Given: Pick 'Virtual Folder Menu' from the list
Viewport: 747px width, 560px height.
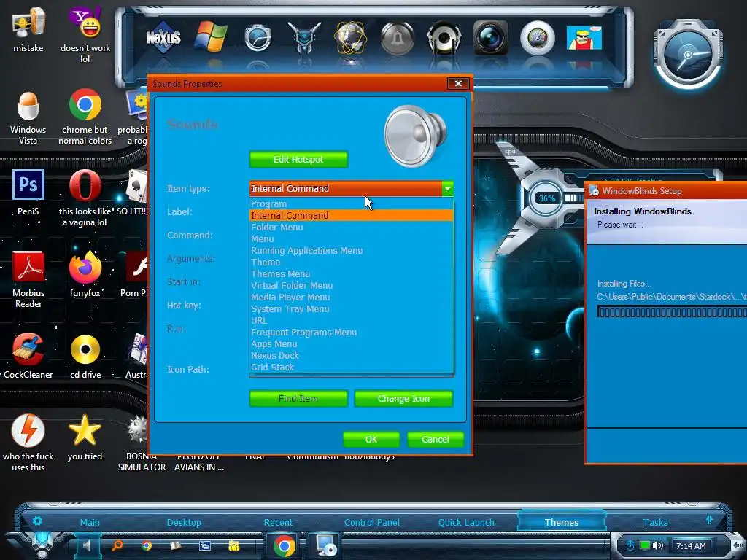Looking at the screenshot, I should 351,285.
